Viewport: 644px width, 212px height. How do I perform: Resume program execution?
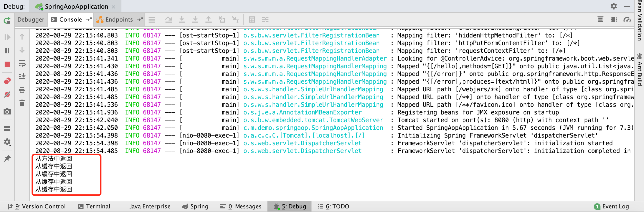click(x=7, y=37)
